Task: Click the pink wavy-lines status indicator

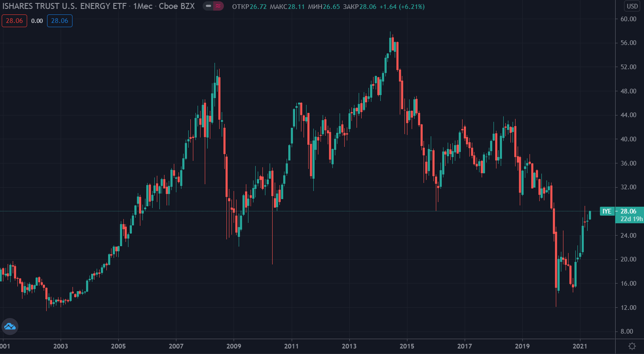Action: tap(218, 6)
